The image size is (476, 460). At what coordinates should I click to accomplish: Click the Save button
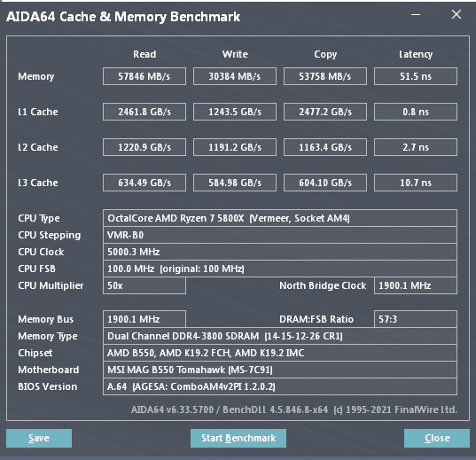click(39, 438)
